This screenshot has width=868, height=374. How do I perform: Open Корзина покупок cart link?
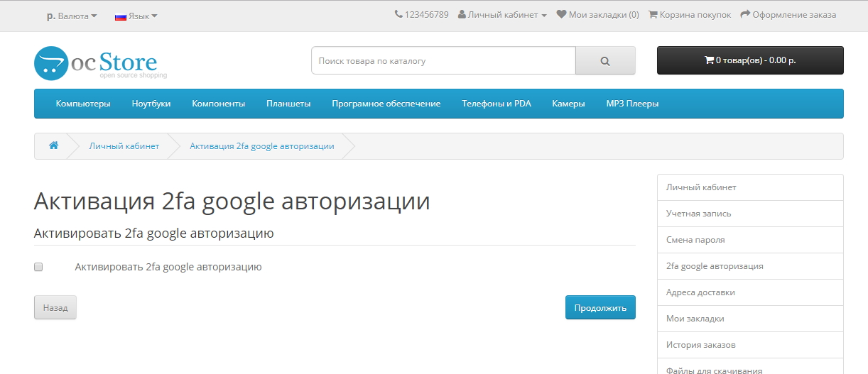click(x=690, y=14)
